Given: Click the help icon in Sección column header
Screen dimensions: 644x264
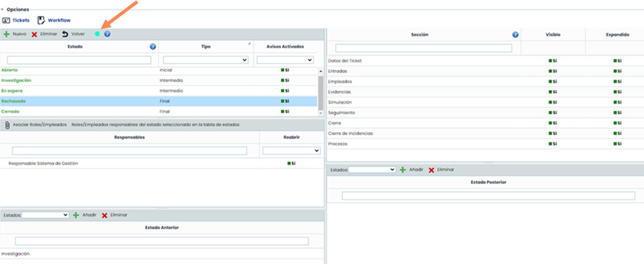Looking at the screenshot, I should coord(515,35).
